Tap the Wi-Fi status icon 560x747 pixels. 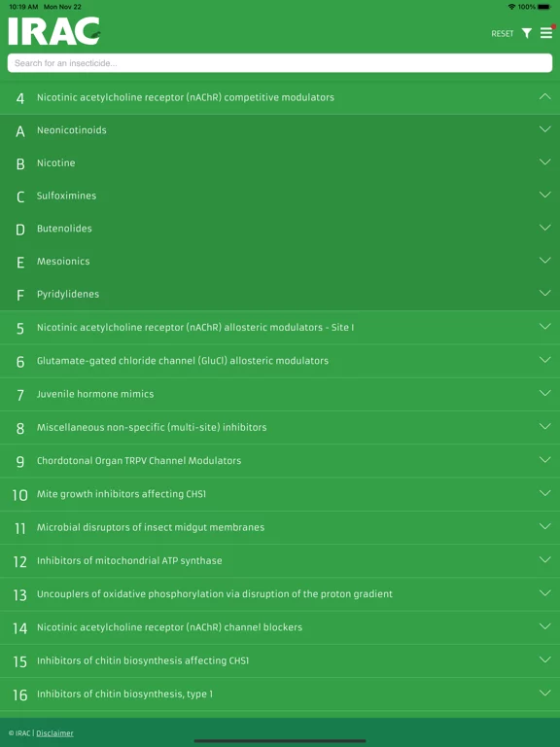(x=512, y=7)
